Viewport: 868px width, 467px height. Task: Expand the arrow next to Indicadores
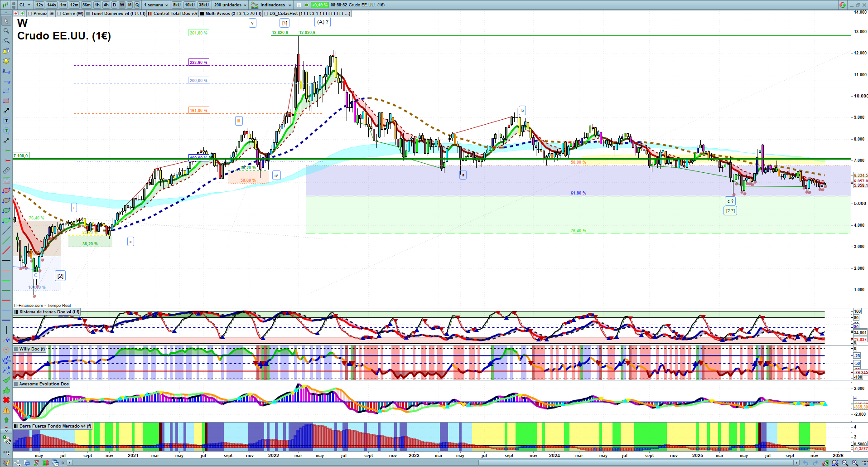coord(290,5)
